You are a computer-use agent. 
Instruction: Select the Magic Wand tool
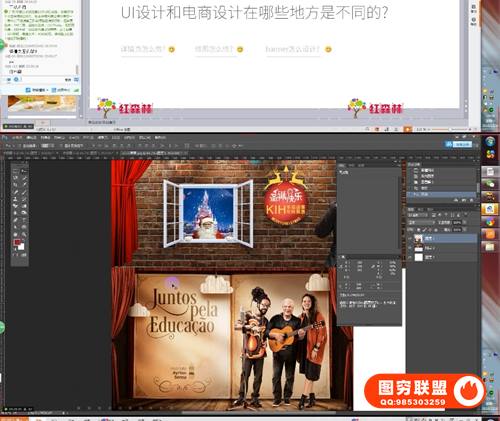[x=24, y=178]
